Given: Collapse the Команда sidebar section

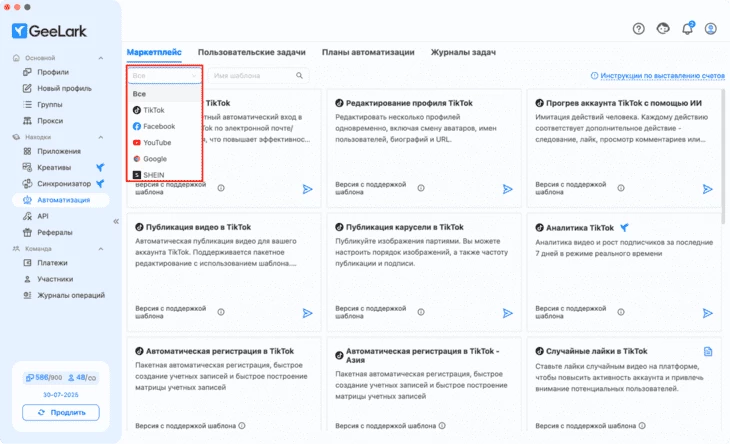Looking at the screenshot, I should (101, 249).
